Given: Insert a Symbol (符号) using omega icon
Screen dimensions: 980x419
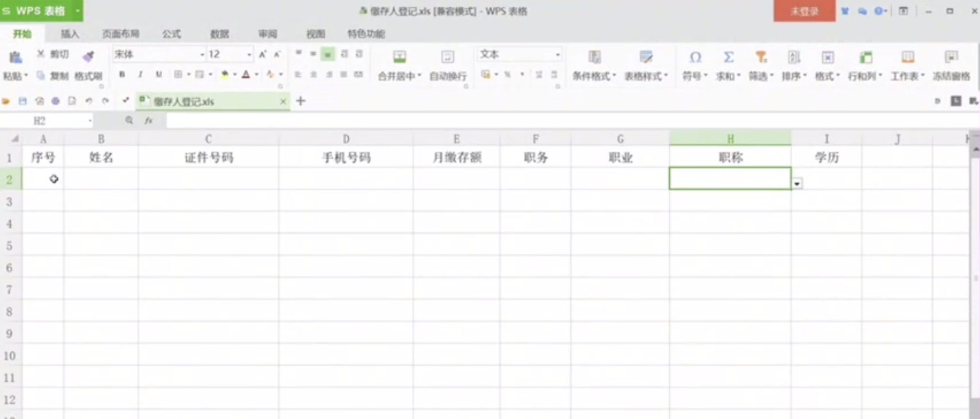Looking at the screenshot, I should tap(695, 57).
